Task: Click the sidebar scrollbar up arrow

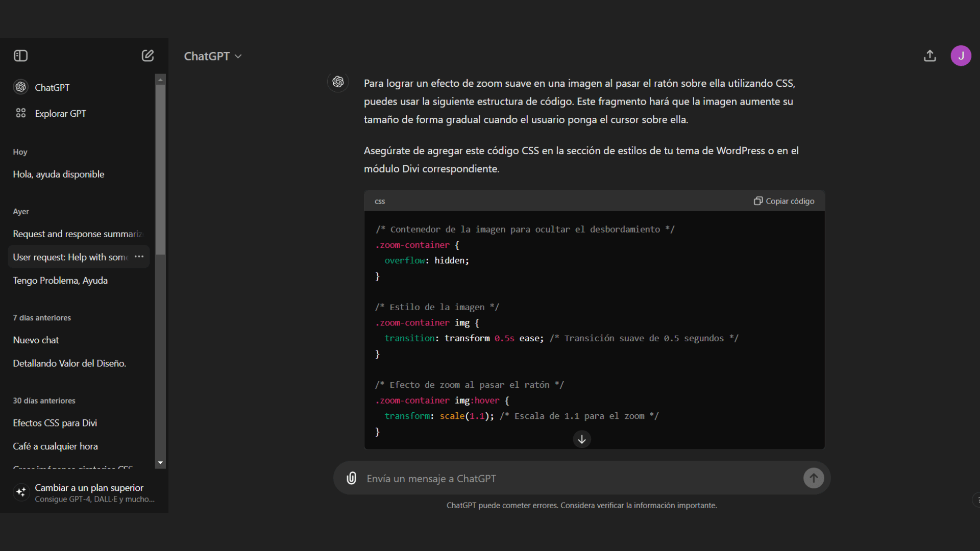Action: click(x=160, y=80)
